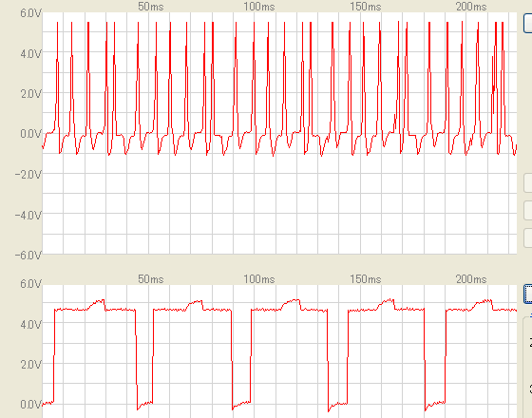Click the 4.0V axis label of upper graph
Screen dimensions: 532x418
[30, 53]
